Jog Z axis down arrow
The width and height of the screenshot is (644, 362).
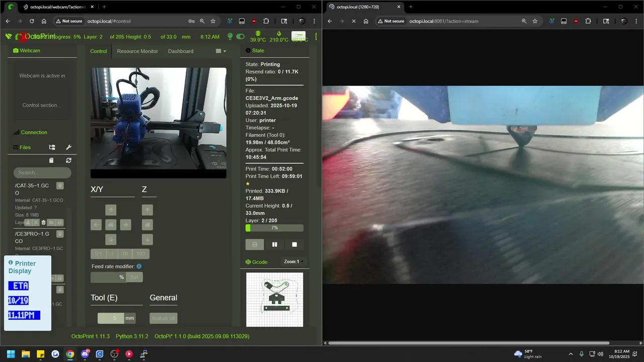[x=147, y=239]
